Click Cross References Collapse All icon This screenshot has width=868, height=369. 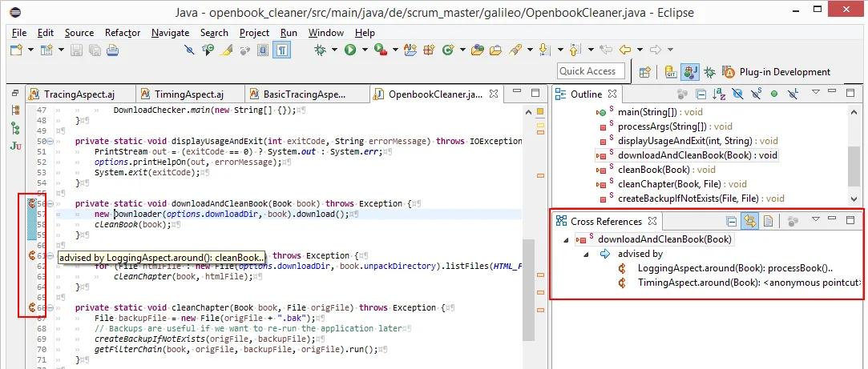tap(731, 221)
